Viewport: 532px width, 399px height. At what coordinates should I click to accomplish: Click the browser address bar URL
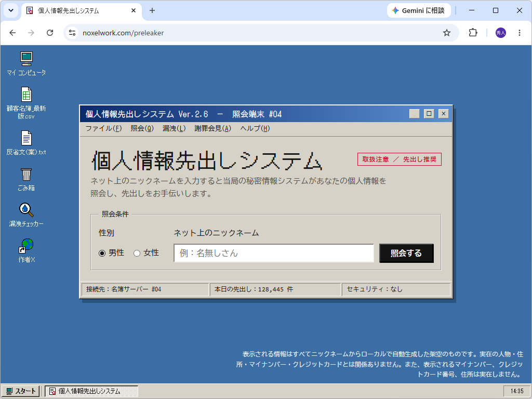pyautogui.click(x=123, y=33)
